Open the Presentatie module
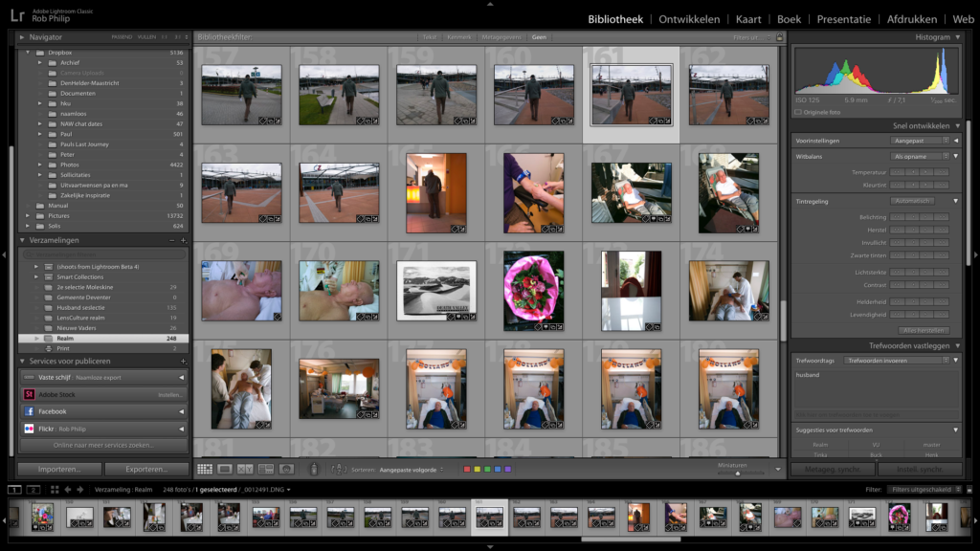Viewport: 980px width, 551px height. click(844, 19)
